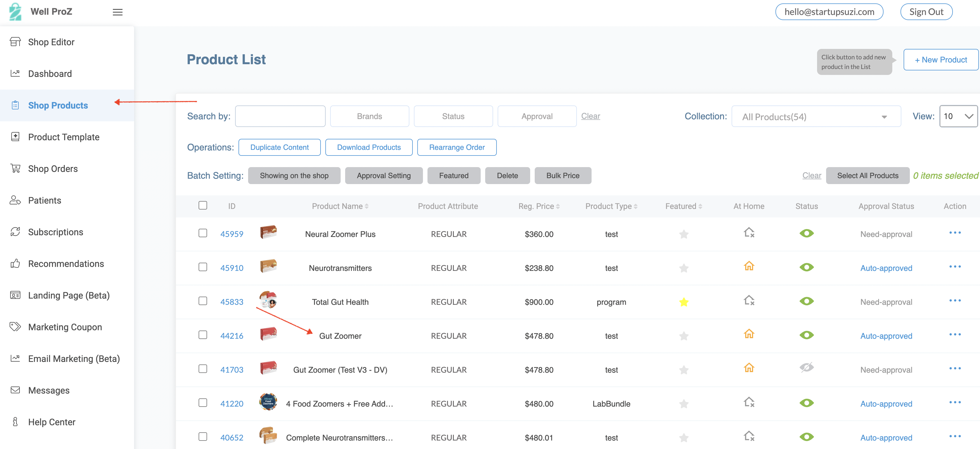
Task: Click Clear link next to Approval filter
Action: pos(590,116)
